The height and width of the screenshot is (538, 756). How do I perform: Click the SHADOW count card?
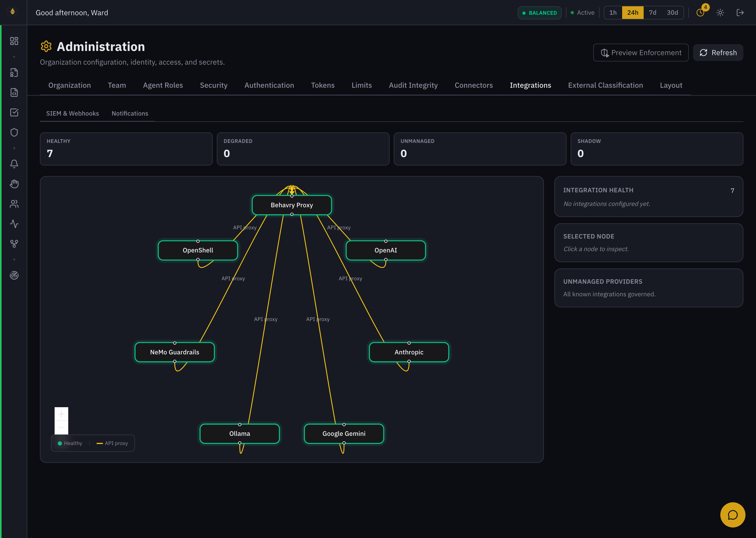(657, 149)
